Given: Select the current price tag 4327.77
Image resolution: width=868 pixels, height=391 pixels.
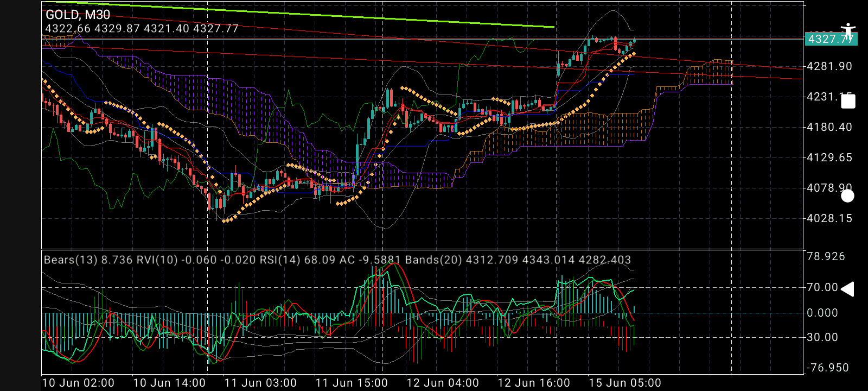Looking at the screenshot, I should [x=830, y=39].
